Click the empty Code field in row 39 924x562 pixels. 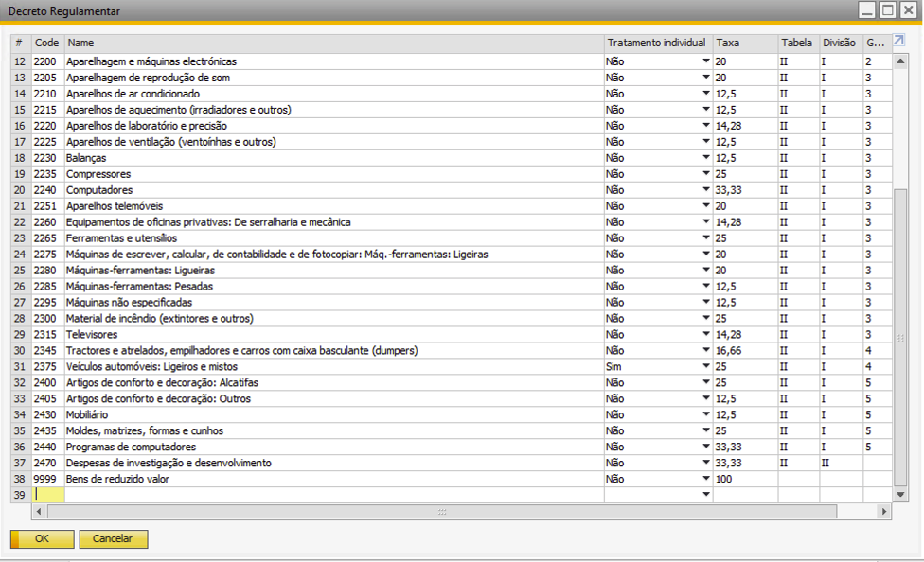47,495
